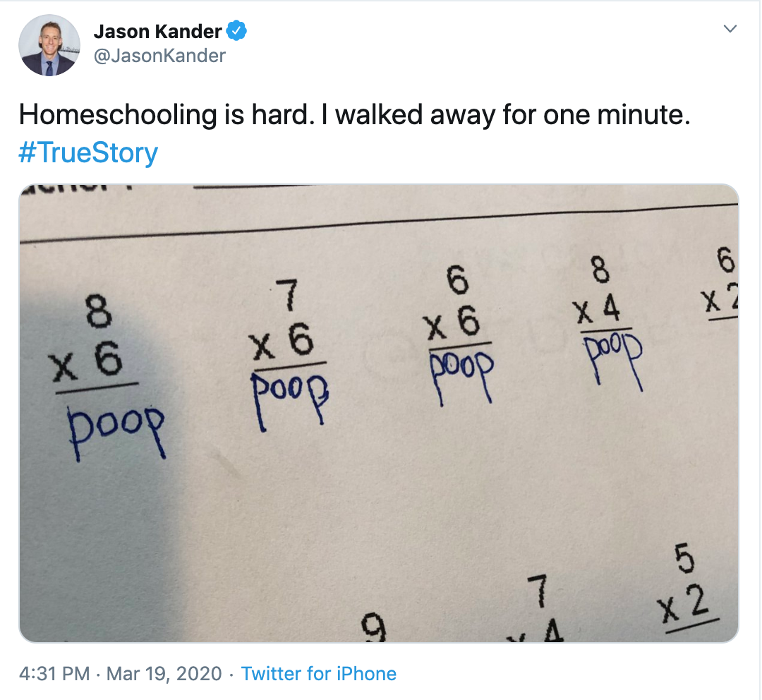The width and height of the screenshot is (762, 700).
Task: Follow the #TrueStory hashtag
Action: [88, 152]
